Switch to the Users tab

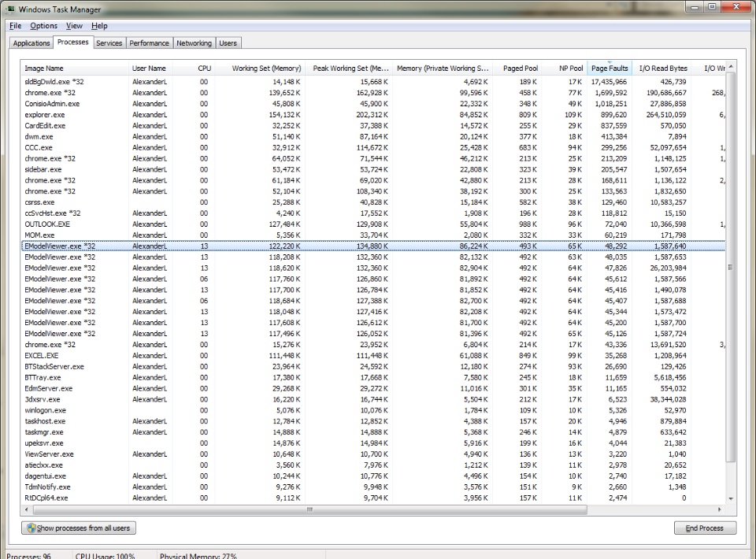tap(228, 43)
